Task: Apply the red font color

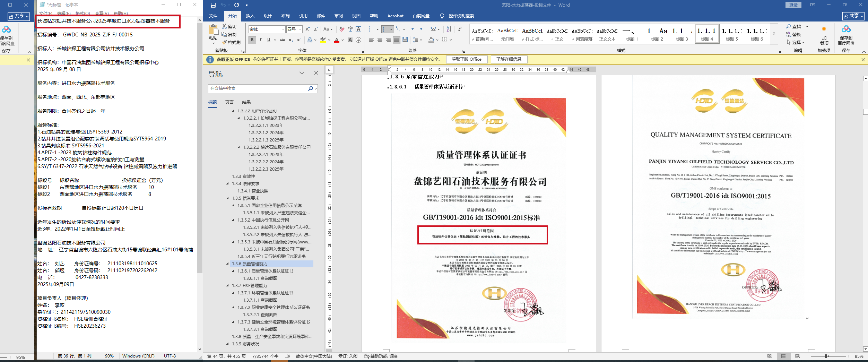Action: (336, 40)
